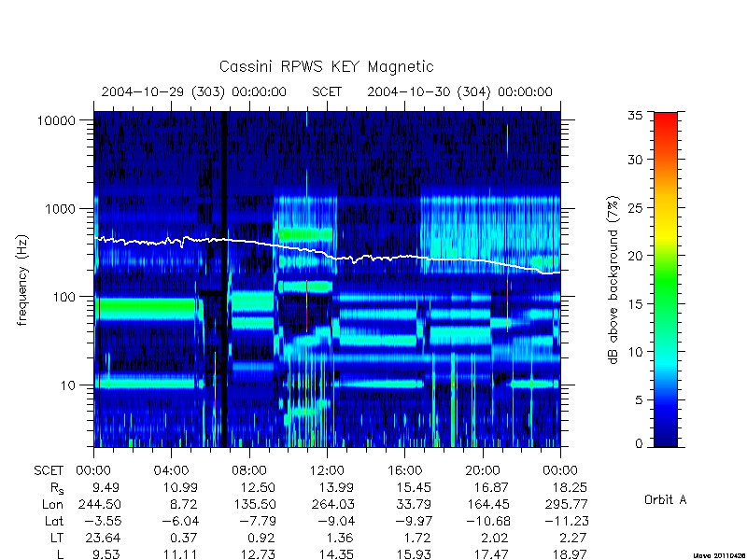Click the Rs value "13.99"
747x560 pixels.
click(334, 488)
